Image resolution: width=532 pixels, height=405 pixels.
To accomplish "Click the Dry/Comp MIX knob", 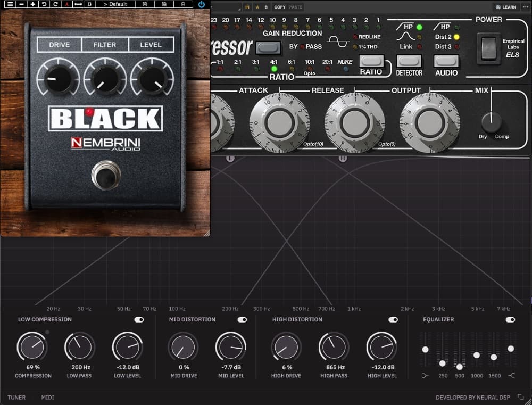I will (x=491, y=122).
